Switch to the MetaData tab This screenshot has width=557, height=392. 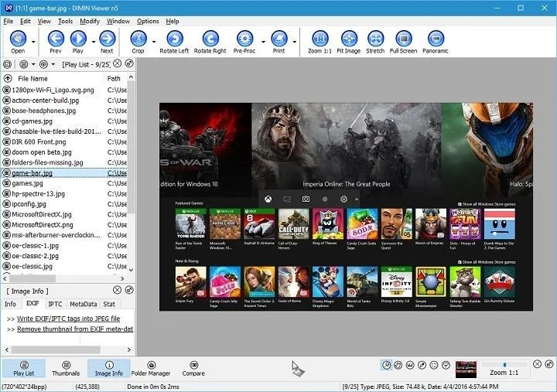(x=84, y=304)
